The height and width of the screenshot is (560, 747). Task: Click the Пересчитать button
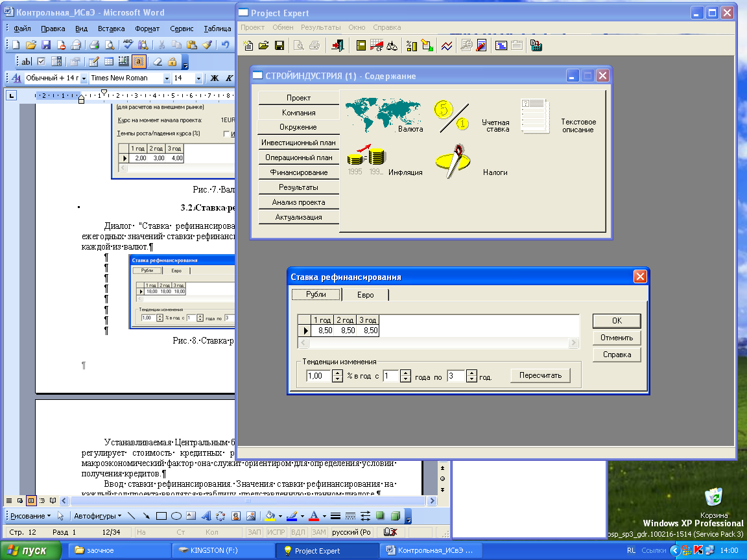tap(540, 375)
